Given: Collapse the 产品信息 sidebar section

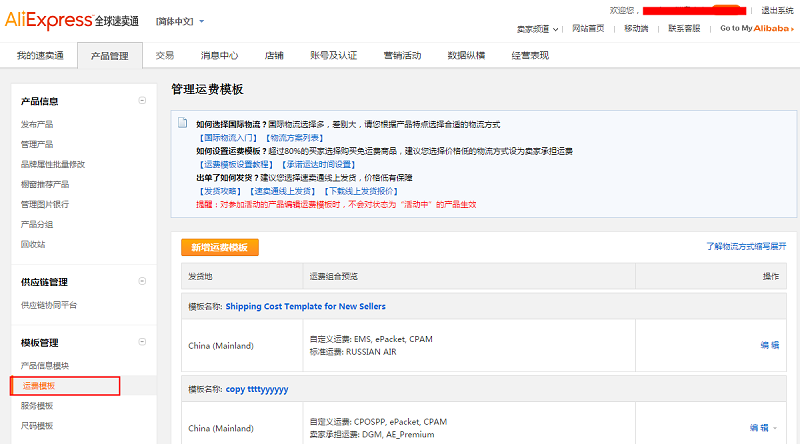Looking at the screenshot, I should pos(142,101).
